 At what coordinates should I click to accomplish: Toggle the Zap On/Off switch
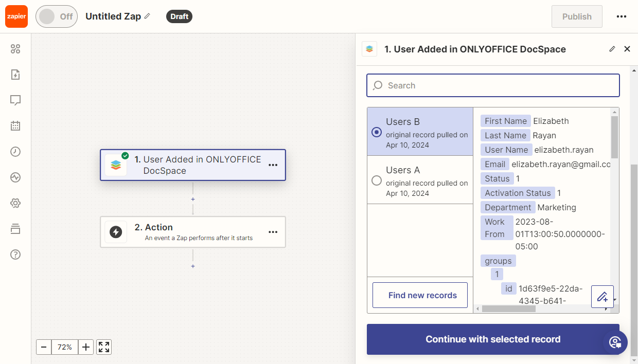(x=57, y=16)
